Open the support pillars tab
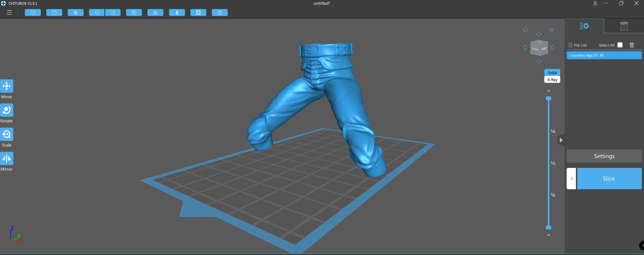This screenshot has height=255, width=644. [x=624, y=26]
